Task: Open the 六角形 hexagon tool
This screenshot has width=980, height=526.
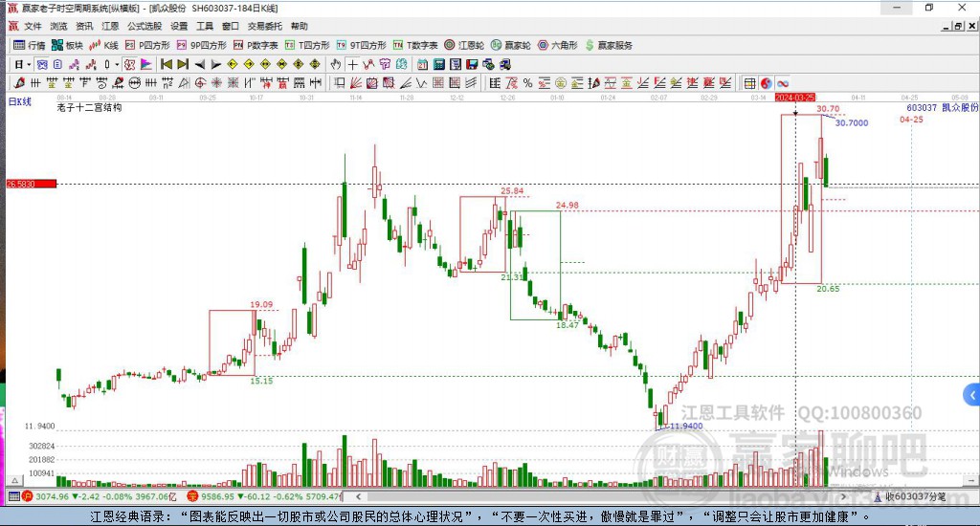Action: [558, 45]
